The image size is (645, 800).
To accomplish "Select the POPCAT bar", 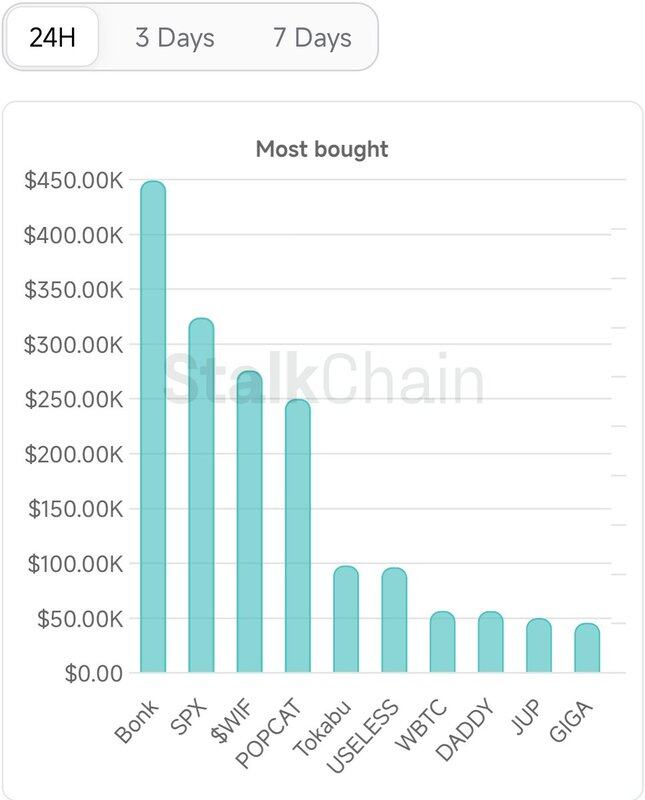I will [x=297, y=536].
